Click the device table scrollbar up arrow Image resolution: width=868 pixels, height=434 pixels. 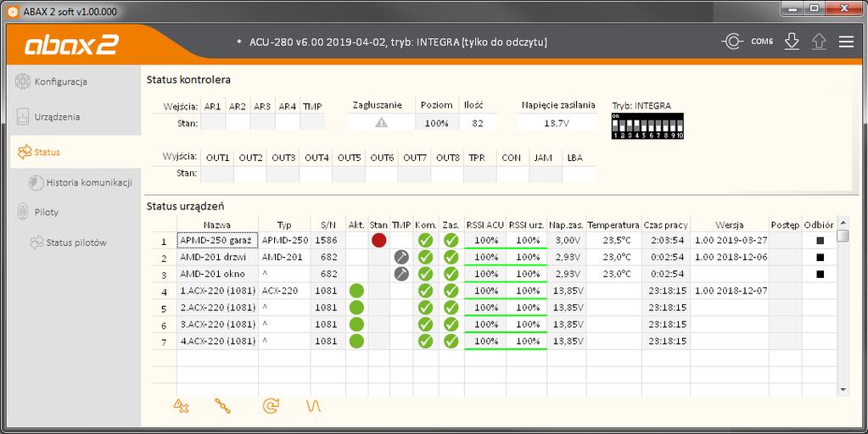[843, 223]
